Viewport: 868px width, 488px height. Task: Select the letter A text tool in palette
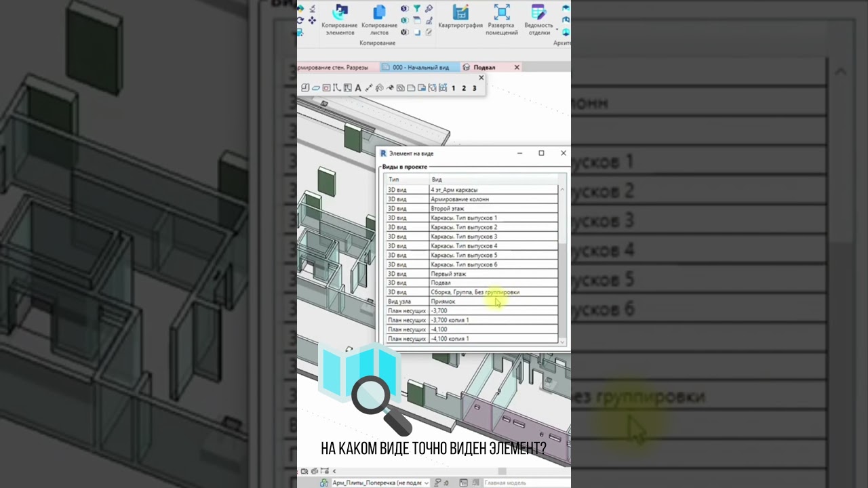[x=358, y=88]
